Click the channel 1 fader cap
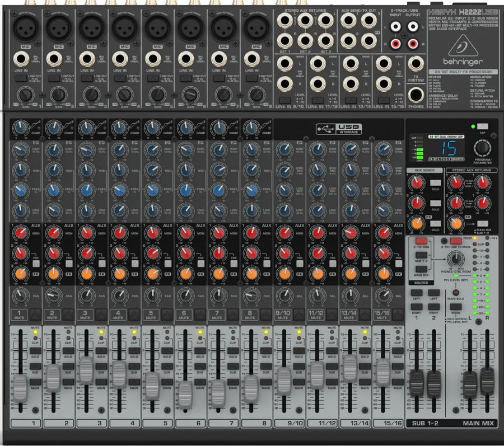504x446 pixels. [20, 389]
